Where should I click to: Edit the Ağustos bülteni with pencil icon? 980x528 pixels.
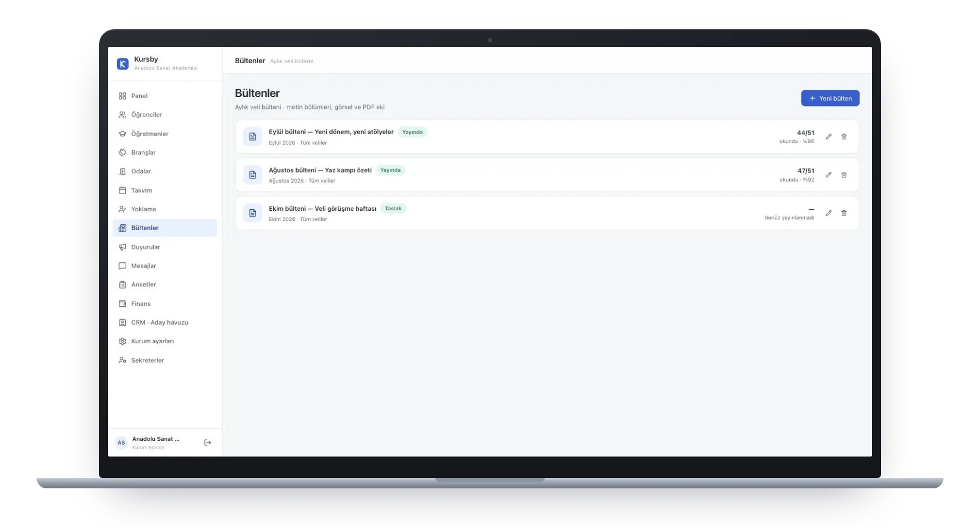(828, 175)
